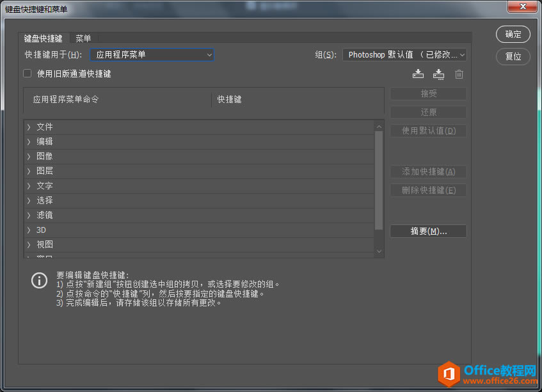Click the 添加快捷键(A) button

(428, 171)
